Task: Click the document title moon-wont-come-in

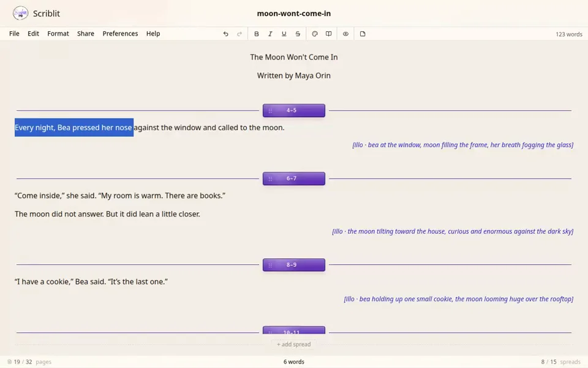Action: point(293,13)
